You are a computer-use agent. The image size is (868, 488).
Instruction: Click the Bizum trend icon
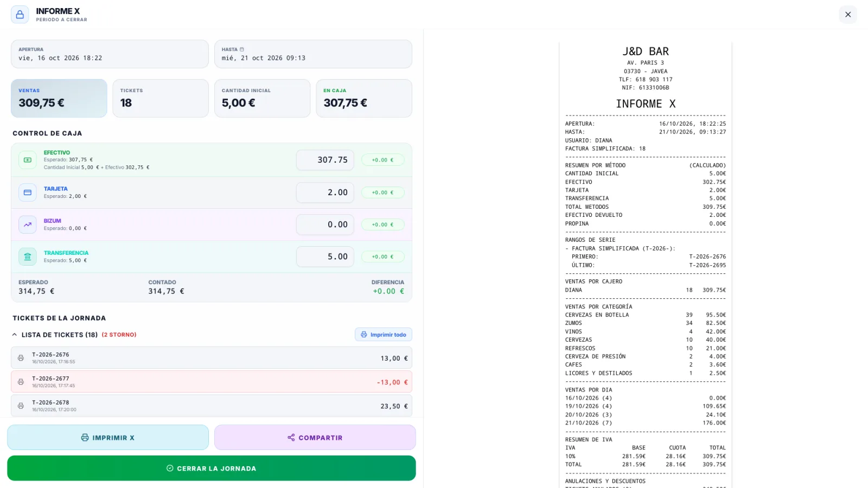[28, 224]
